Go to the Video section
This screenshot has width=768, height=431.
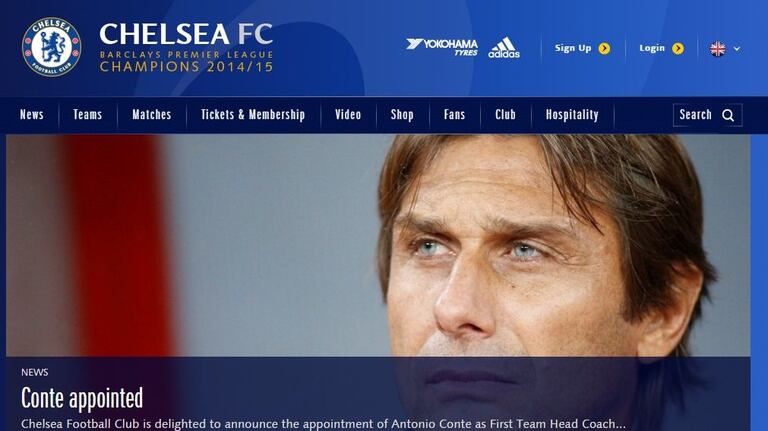tap(348, 115)
